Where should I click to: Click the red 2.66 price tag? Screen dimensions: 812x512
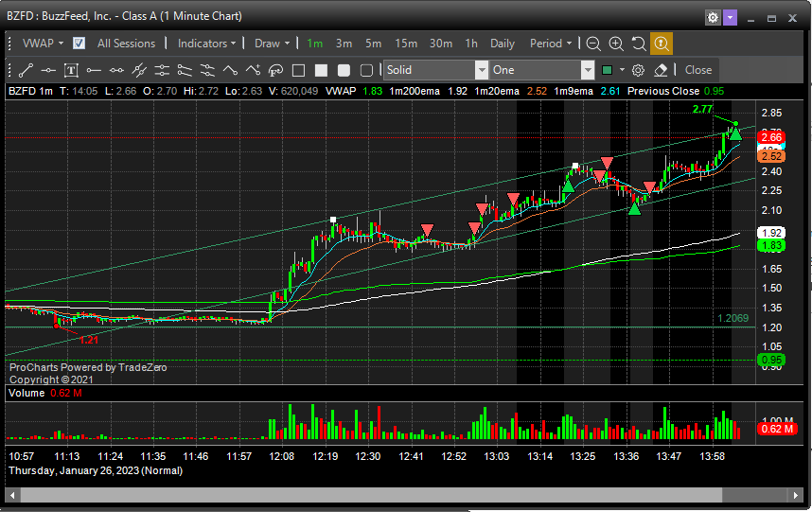click(x=771, y=137)
